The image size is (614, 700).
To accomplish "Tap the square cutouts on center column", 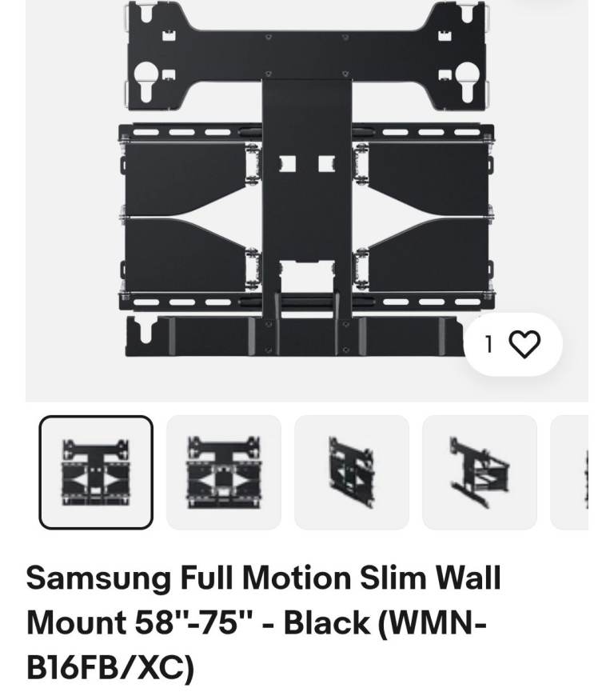I will click(x=307, y=164).
